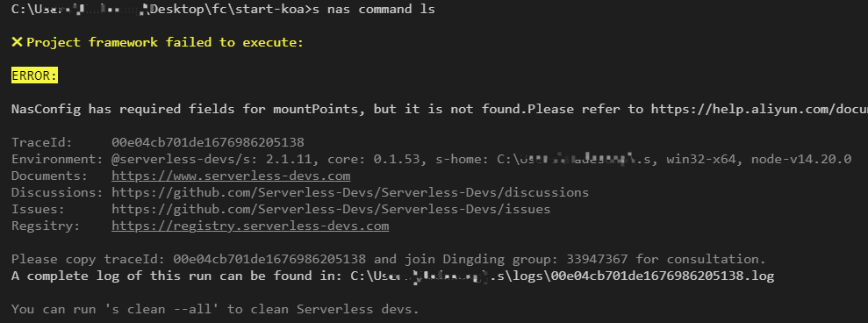Click the log file path ending in .log
Viewport: 868px width, 323px height.
(x=563, y=276)
